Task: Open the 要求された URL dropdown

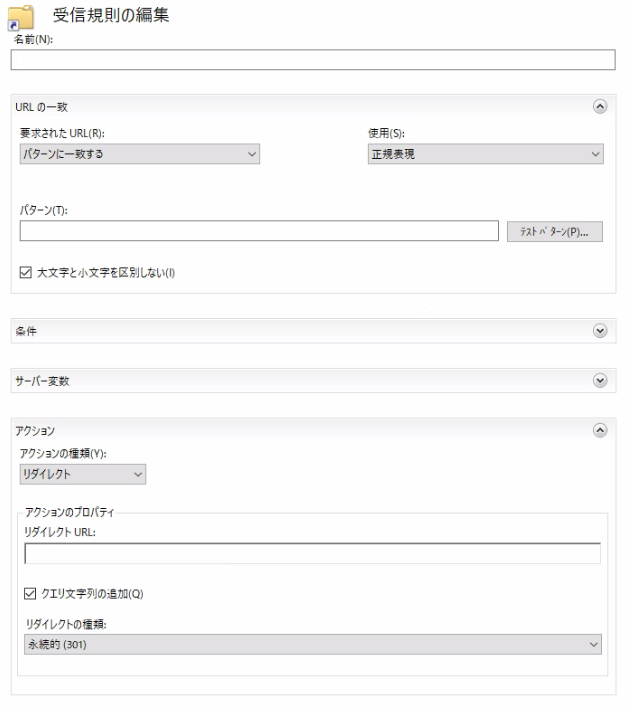Action: point(140,154)
